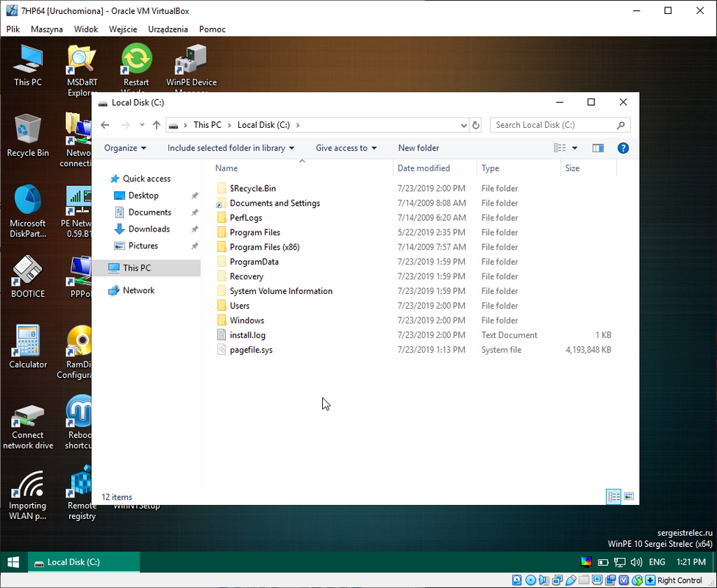
Task: Click the search magnifier icon
Action: point(621,125)
